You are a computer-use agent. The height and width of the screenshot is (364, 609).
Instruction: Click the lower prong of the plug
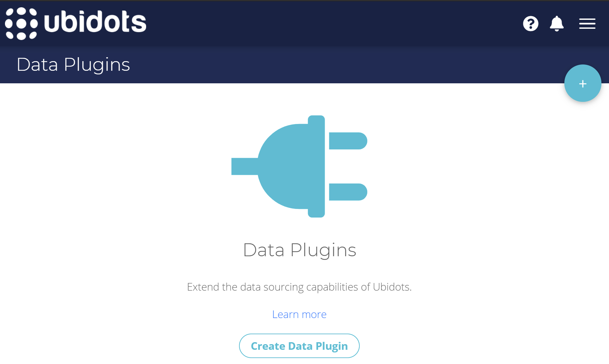348,192
